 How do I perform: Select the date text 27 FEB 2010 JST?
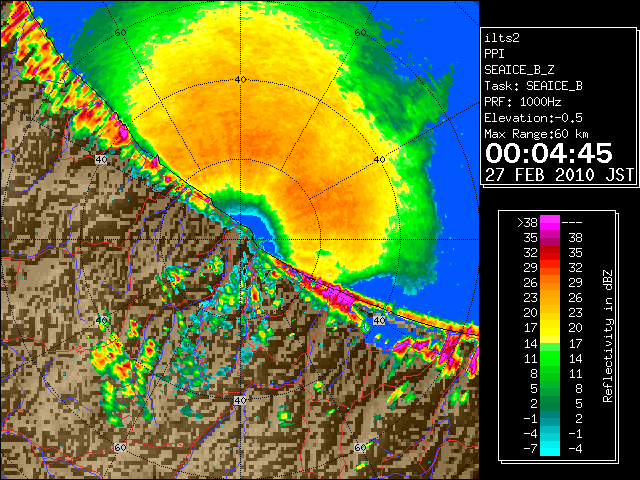(559, 175)
